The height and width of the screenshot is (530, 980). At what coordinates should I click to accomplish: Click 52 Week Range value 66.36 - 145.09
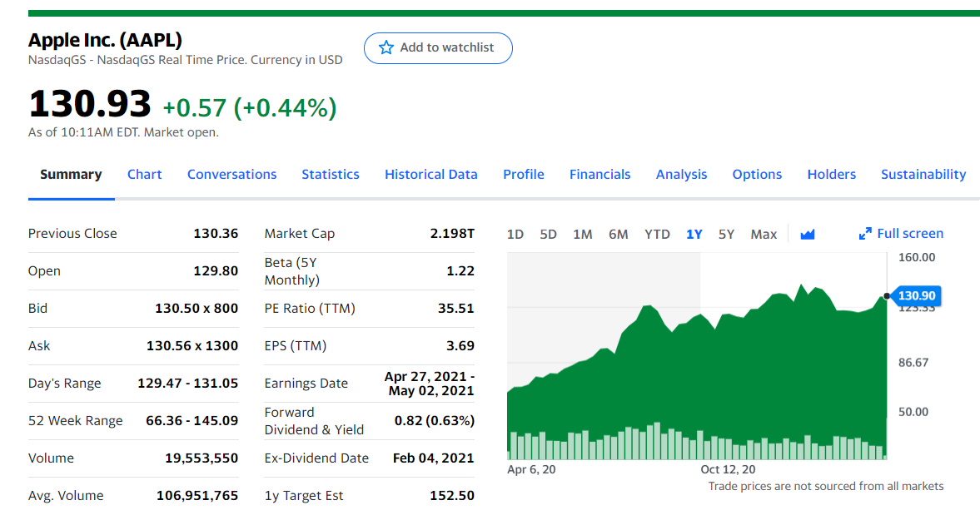tap(192, 421)
